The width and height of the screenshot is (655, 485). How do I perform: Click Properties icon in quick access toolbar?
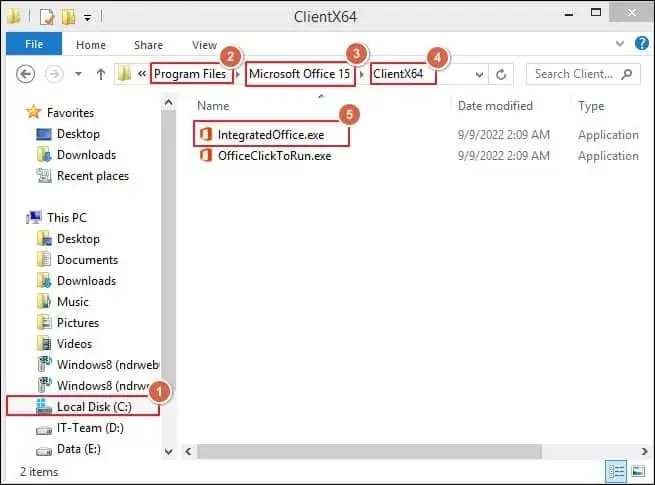point(45,17)
